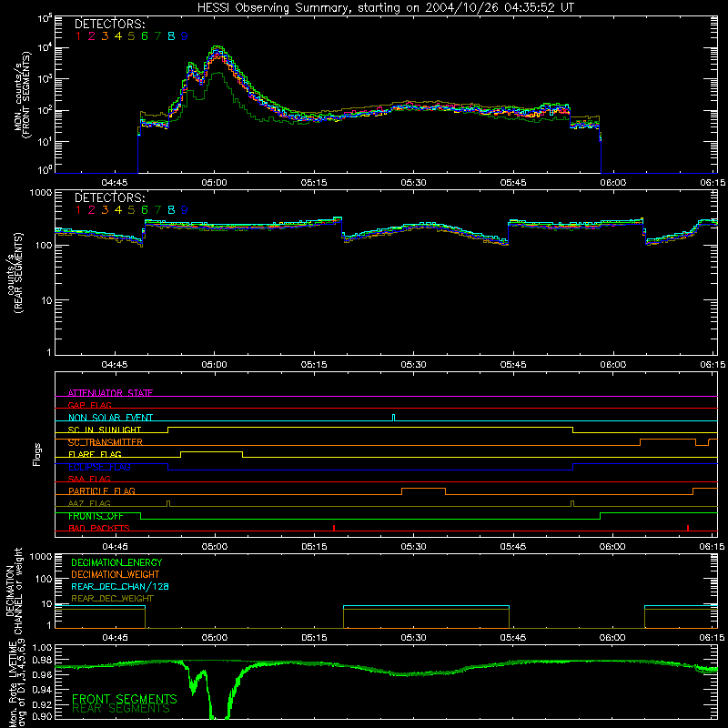Select dark green detector 7 in rear segments legend
Screen dimensions: 728x728
(157, 210)
